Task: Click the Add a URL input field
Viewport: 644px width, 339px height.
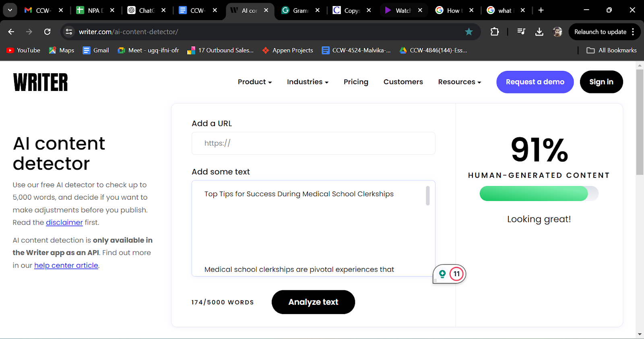Action: 313,143
